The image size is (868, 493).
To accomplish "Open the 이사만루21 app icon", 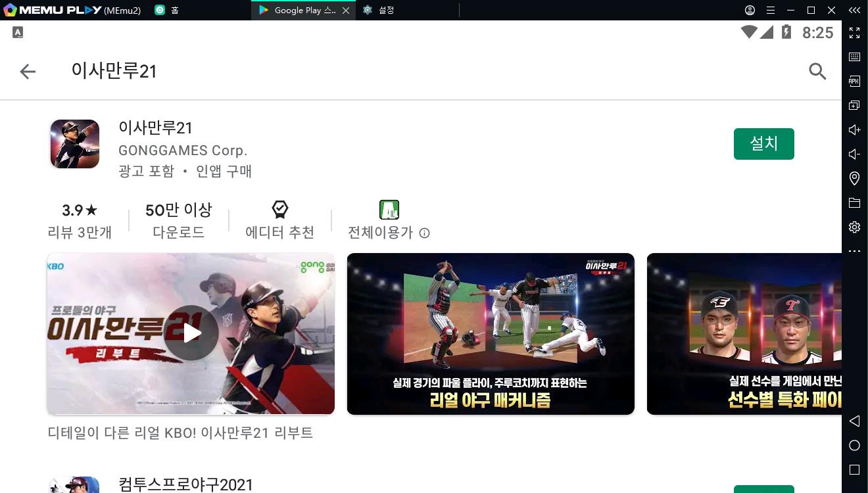I will 75,144.
